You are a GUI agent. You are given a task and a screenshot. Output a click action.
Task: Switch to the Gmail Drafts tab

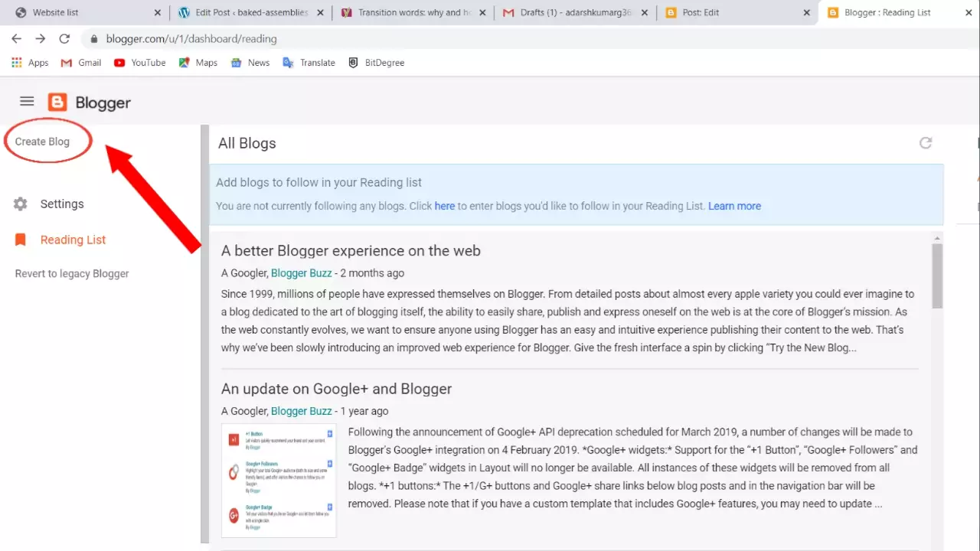coord(576,12)
